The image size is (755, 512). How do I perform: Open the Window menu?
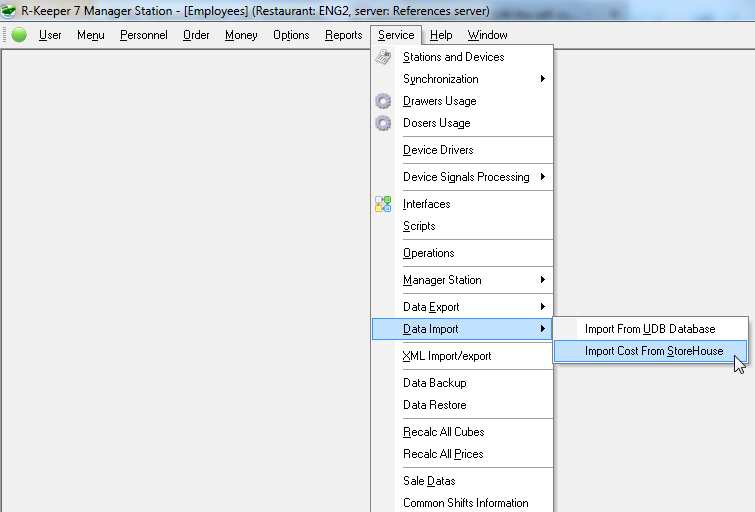point(487,35)
